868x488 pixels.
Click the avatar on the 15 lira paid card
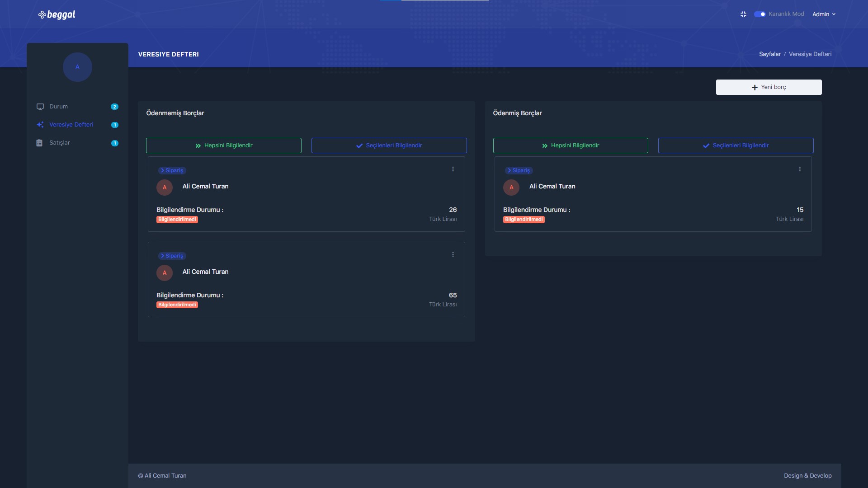point(511,187)
